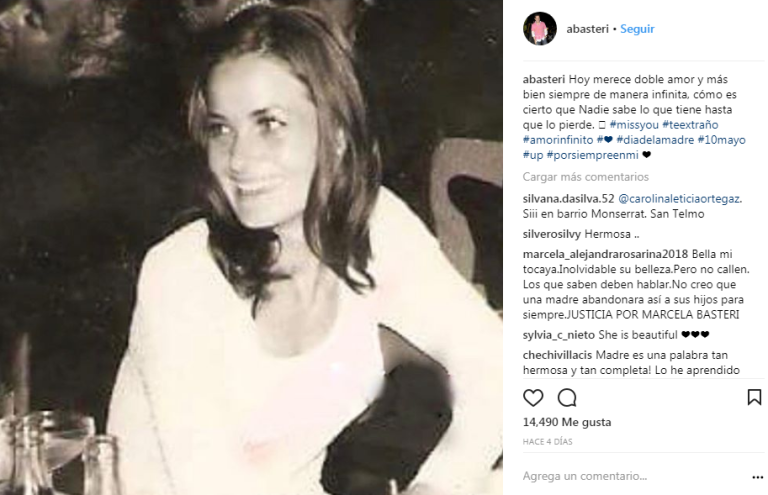This screenshot has width=768, height=495.
Task: Open the #porsiempreenmi hashtag
Action: [593, 155]
